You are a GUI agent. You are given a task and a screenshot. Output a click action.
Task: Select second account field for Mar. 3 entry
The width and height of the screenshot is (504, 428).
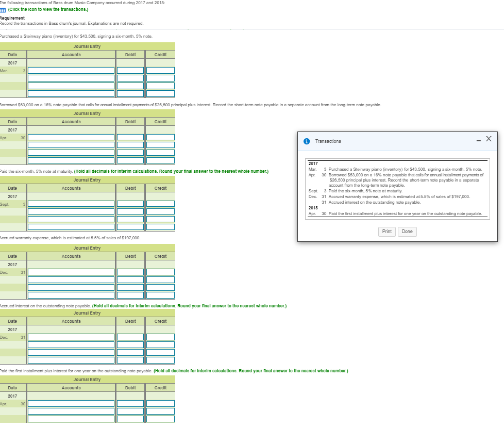coord(71,78)
